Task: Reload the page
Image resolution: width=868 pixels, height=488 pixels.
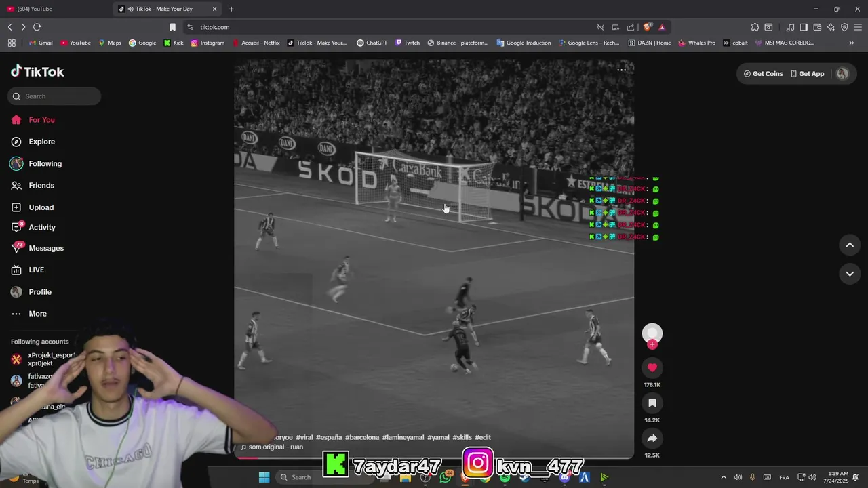Action: 37,27
